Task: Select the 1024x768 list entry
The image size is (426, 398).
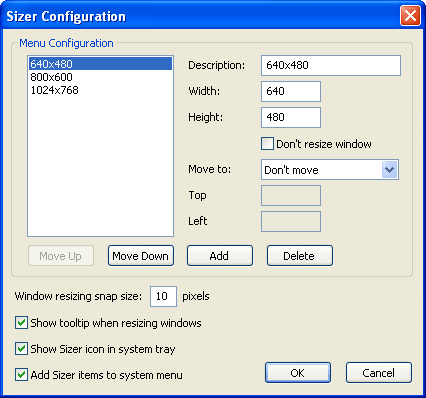Action: (100, 90)
